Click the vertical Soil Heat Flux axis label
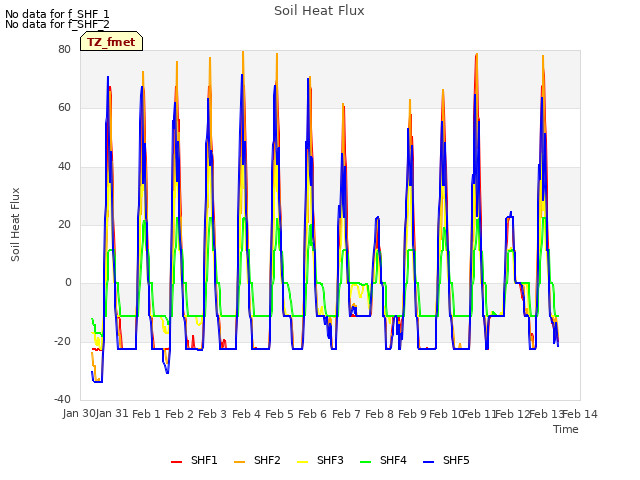640x480 pixels. coord(15,224)
